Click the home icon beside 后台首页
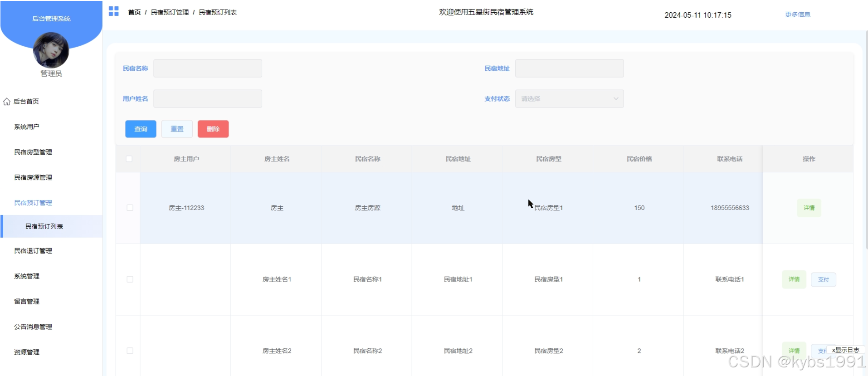 [7, 102]
